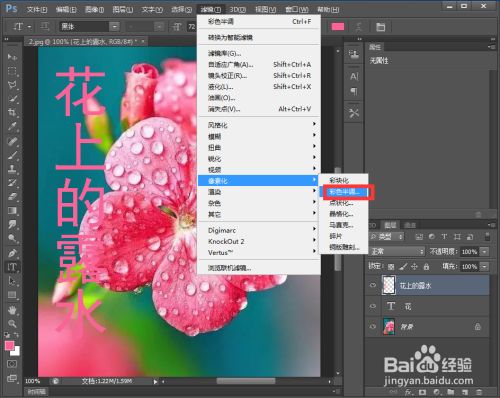Select KnockOut 2 menu entry
The width and height of the screenshot is (500, 398).
click(259, 241)
